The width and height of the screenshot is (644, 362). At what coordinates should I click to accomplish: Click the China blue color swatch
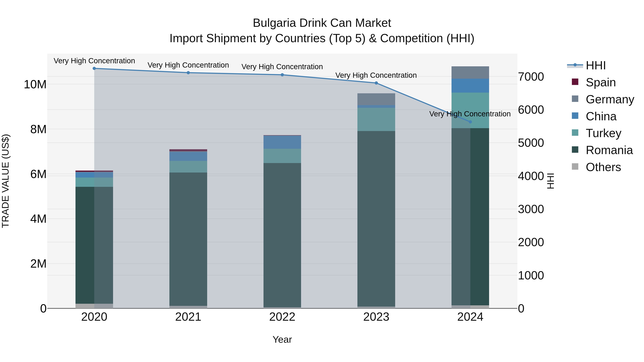coord(575,116)
